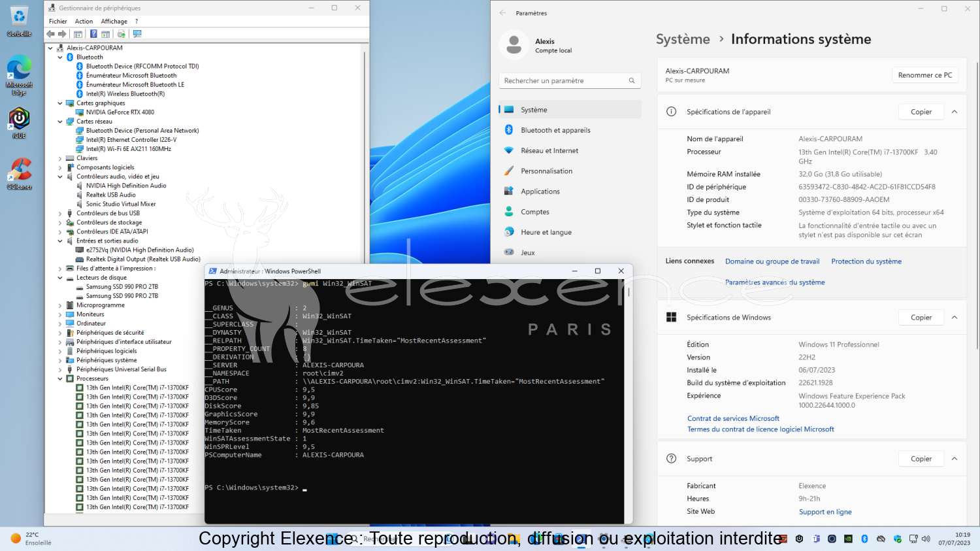The width and height of the screenshot is (980, 551).
Task: Select Système in Paramètres sidebar
Action: coord(570,110)
